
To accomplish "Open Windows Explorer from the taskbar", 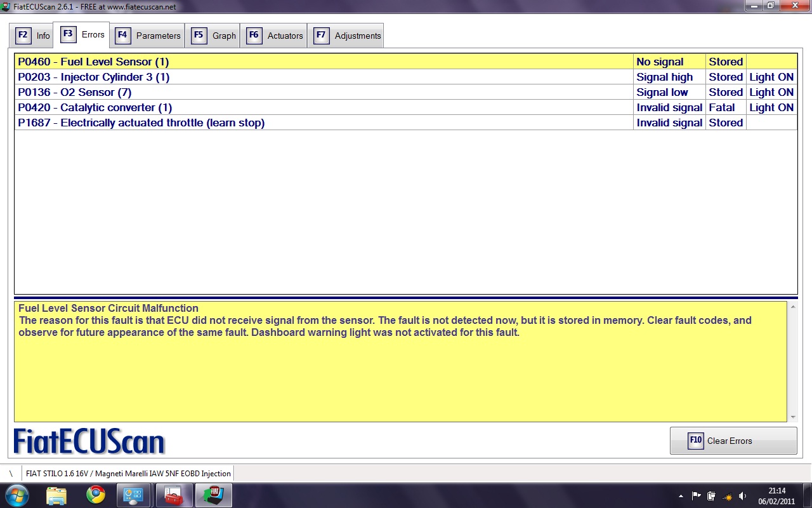I will pyautogui.click(x=56, y=495).
